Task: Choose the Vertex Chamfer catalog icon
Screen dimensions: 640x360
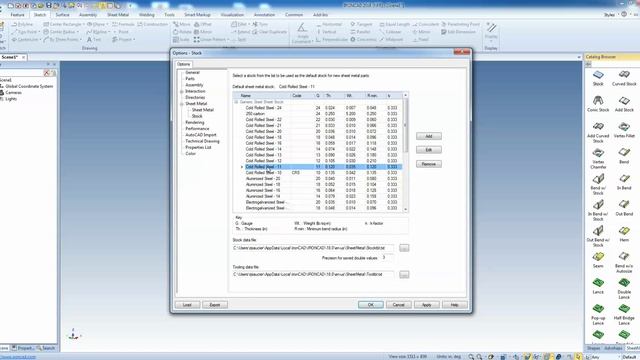Action: [x=598, y=153]
